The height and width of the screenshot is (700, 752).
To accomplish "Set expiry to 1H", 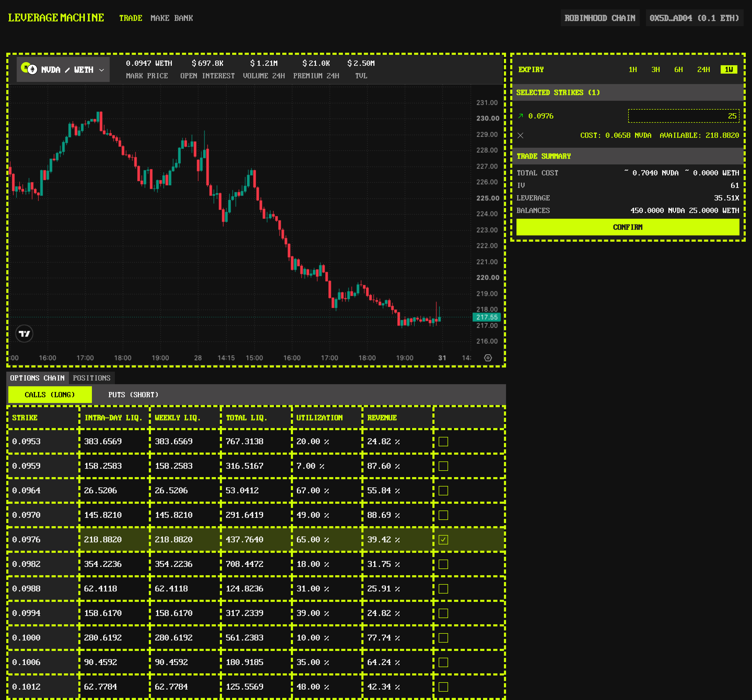I will click(633, 70).
